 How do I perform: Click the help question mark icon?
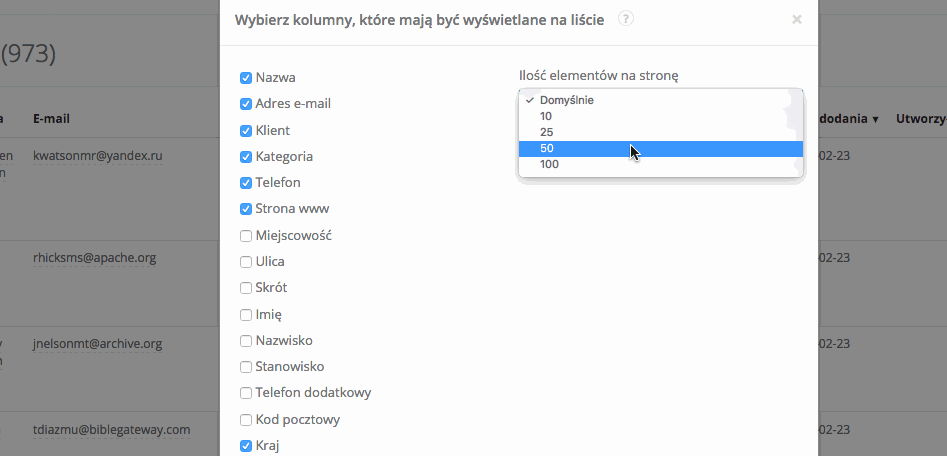click(626, 18)
